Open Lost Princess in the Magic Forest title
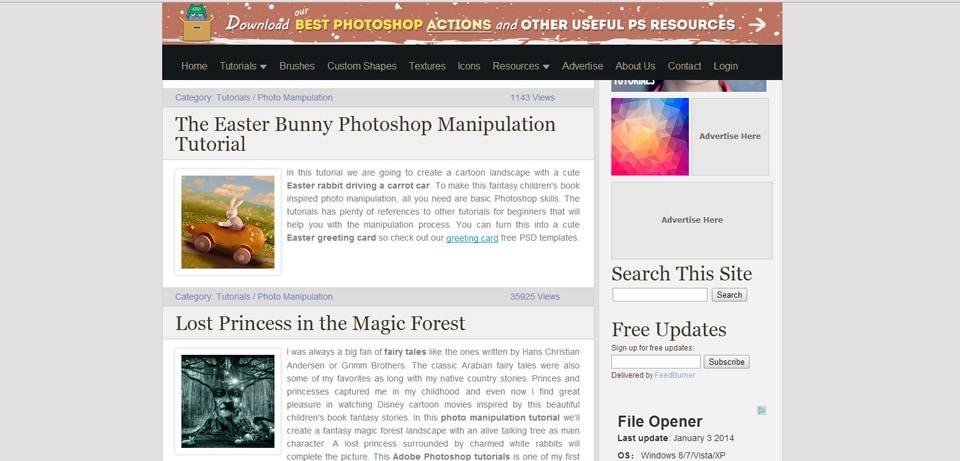This screenshot has width=960, height=461. tap(320, 323)
